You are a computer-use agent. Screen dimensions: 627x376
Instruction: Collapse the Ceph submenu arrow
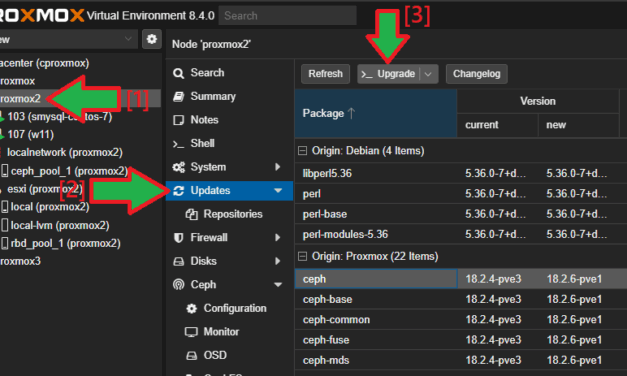(278, 285)
